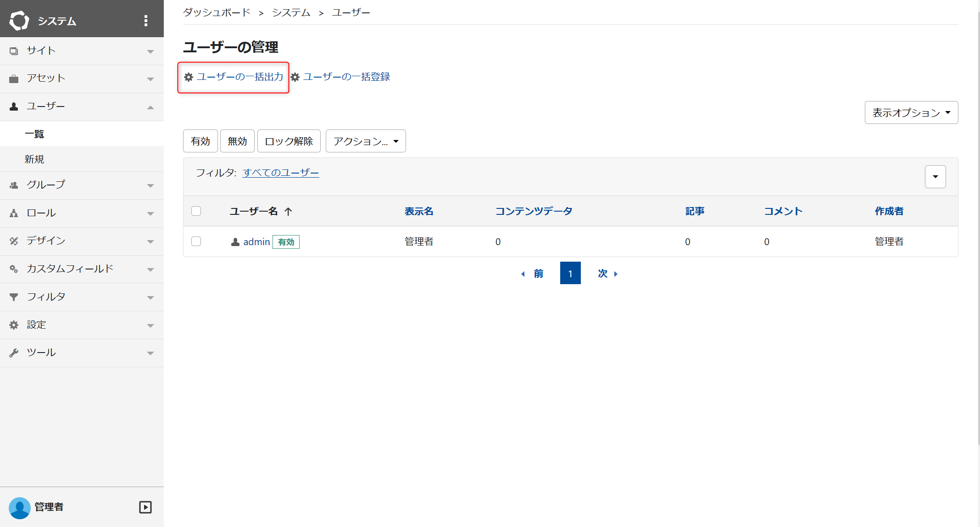Open the filter panel dropdown arrow button
This screenshot has height=527, width=980.
click(x=935, y=177)
